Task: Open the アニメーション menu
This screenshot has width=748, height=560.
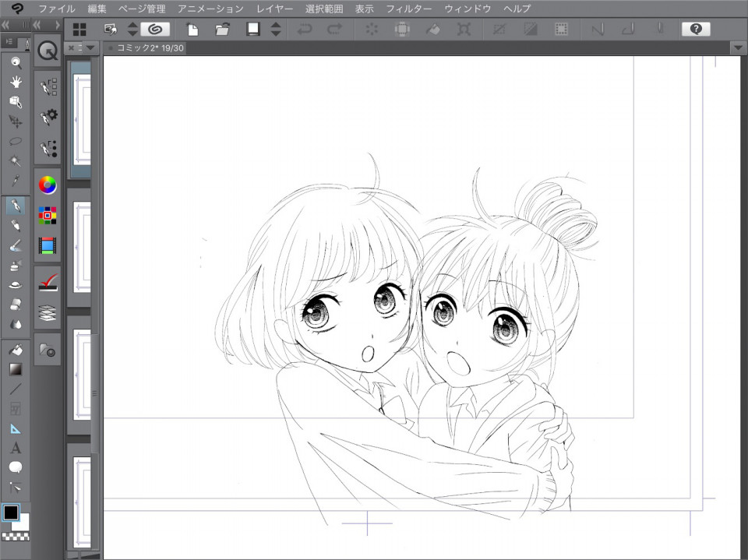Action: (210, 9)
